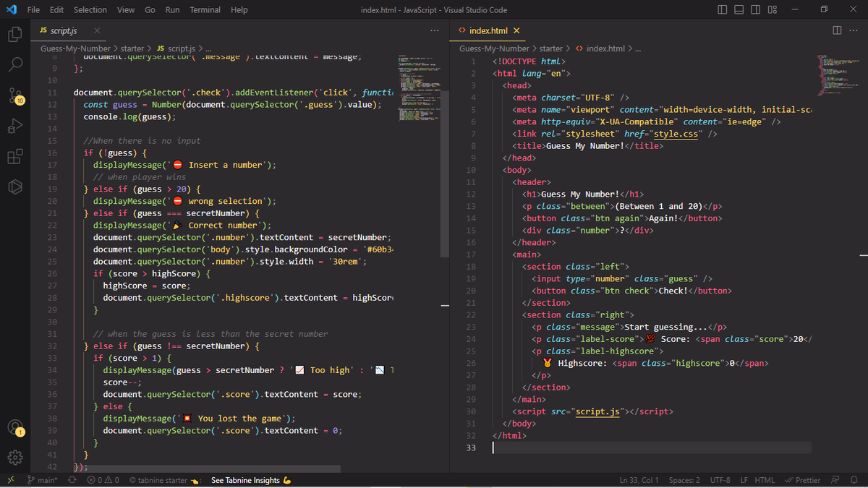Click See Tabnine Insights link
Image resolution: width=868 pixels, height=488 pixels.
click(x=250, y=480)
